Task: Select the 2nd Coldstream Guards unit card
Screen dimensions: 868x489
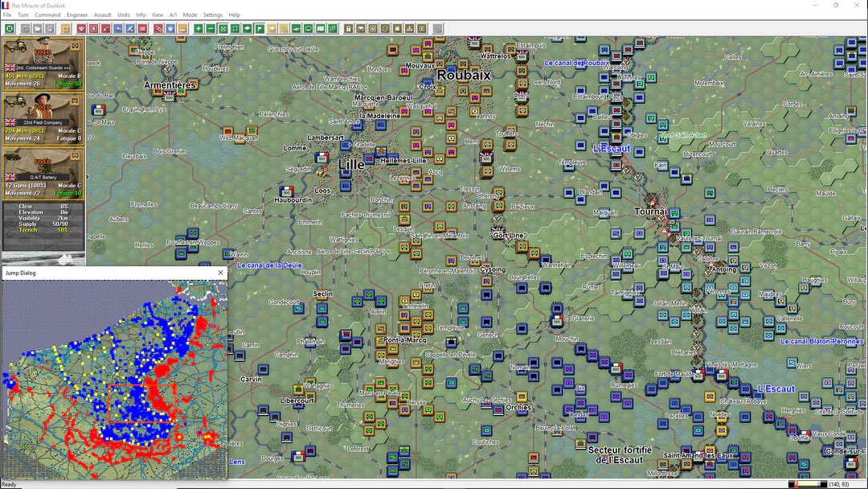Action: 43,63
